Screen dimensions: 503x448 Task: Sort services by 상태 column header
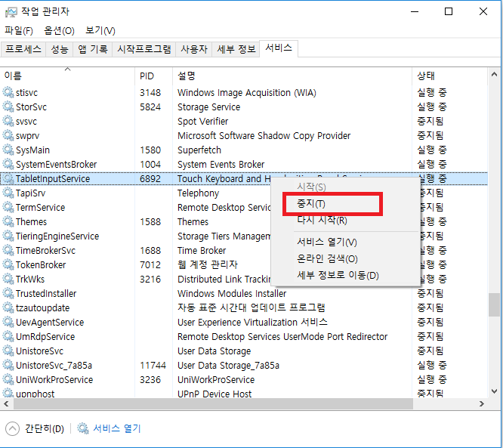pyautogui.click(x=426, y=76)
